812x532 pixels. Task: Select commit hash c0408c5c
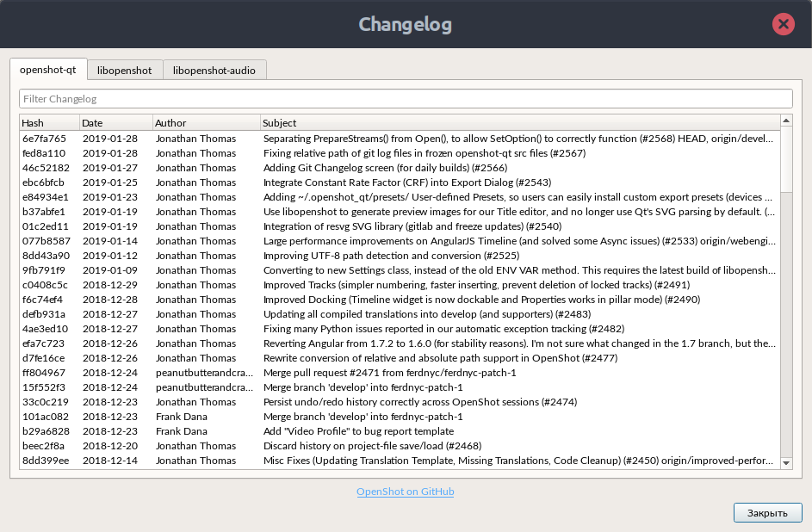45,285
